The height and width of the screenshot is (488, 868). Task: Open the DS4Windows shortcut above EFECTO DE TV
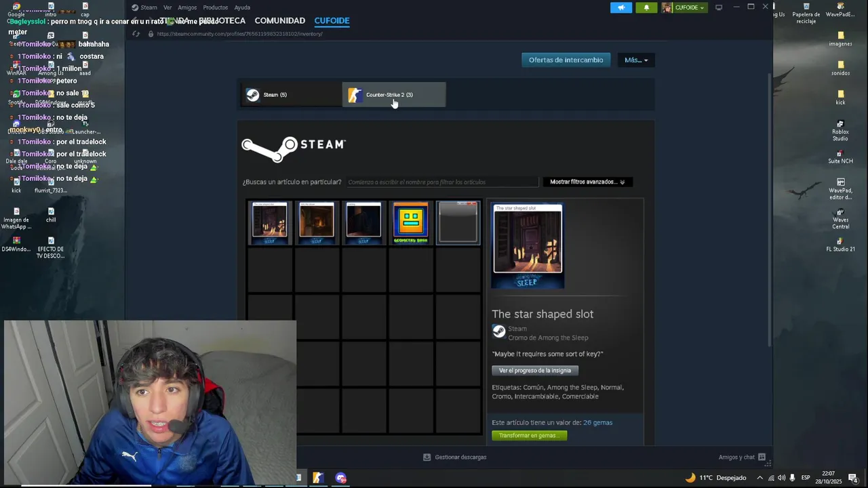tap(16, 244)
